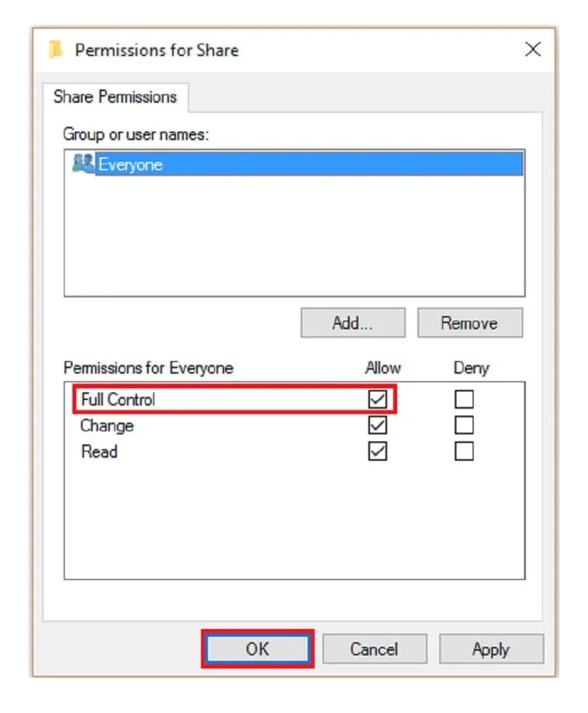Image resolution: width=588 pixels, height=713 pixels.
Task: Click the Full Control permission label
Action: (x=118, y=400)
